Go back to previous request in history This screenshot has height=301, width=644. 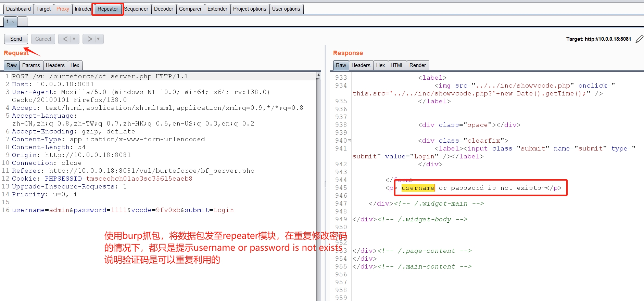[65, 39]
